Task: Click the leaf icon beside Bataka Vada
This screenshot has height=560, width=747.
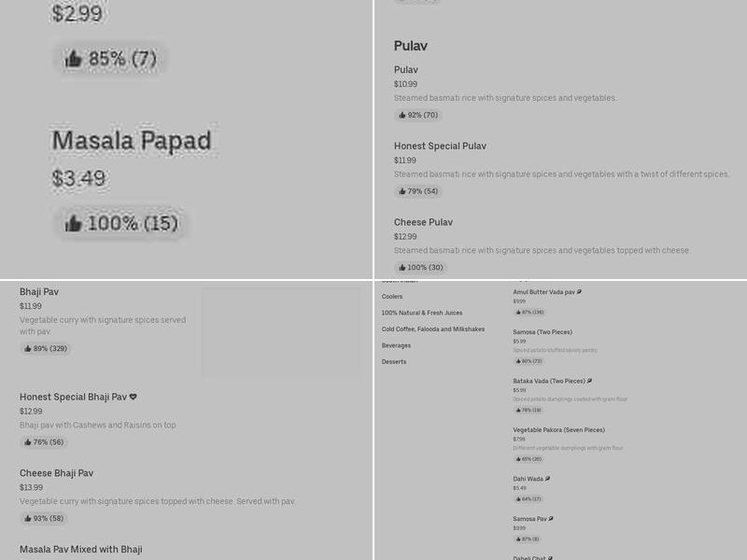Action: point(590,381)
